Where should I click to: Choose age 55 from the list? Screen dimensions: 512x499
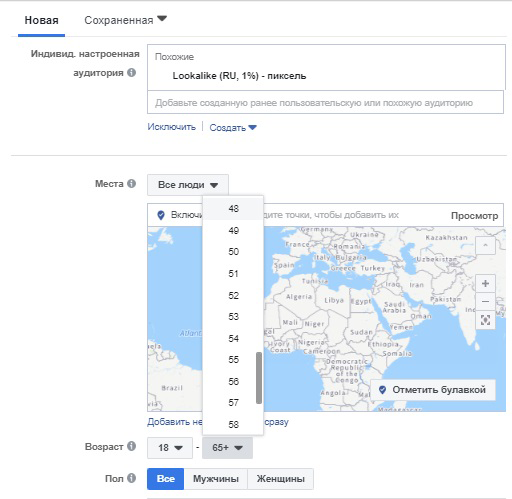[x=233, y=360]
